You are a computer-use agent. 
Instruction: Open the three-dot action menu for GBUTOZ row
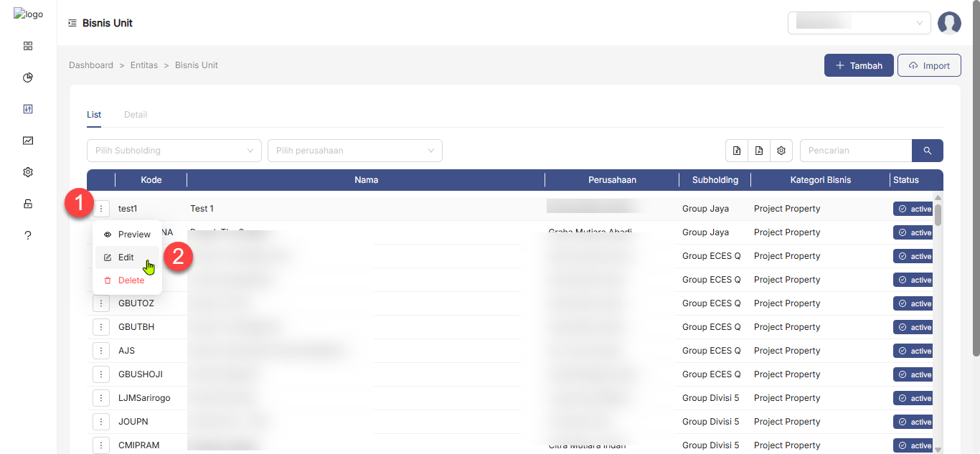pos(101,303)
